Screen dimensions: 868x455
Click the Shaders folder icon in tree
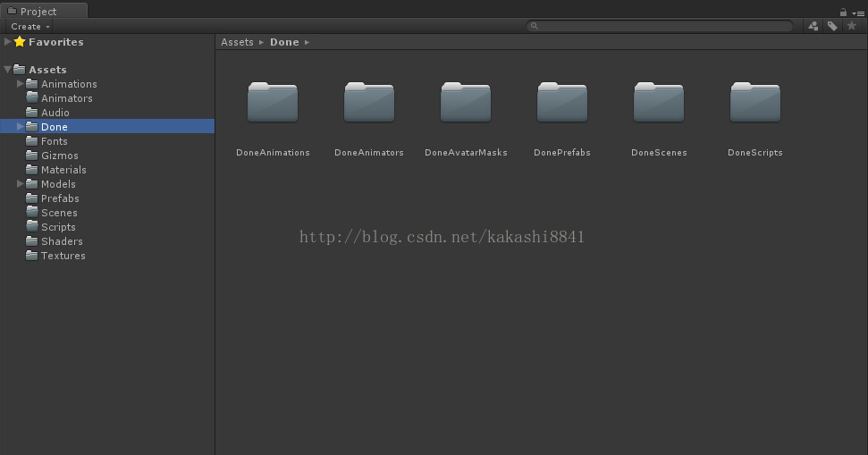[31, 241]
